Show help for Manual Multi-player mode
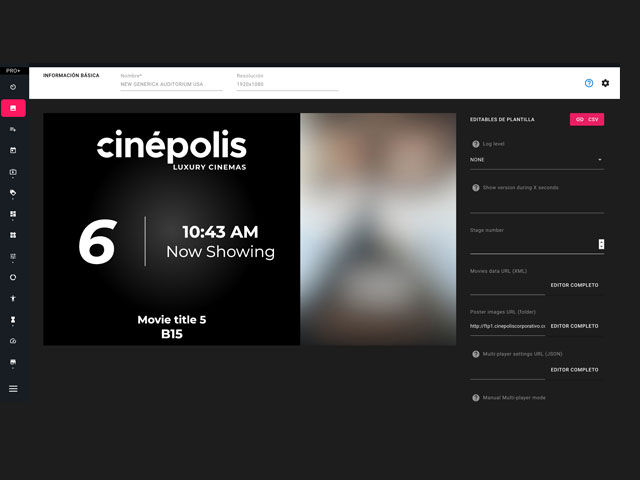 [476, 398]
